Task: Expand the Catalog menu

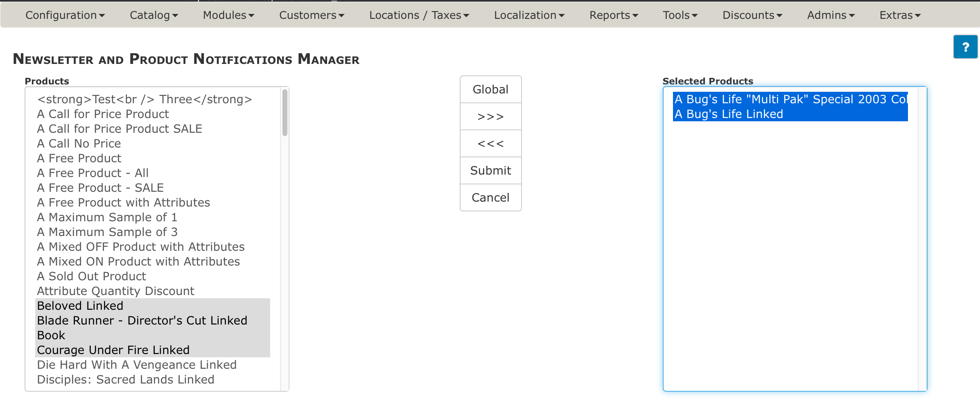Action: point(154,15)
